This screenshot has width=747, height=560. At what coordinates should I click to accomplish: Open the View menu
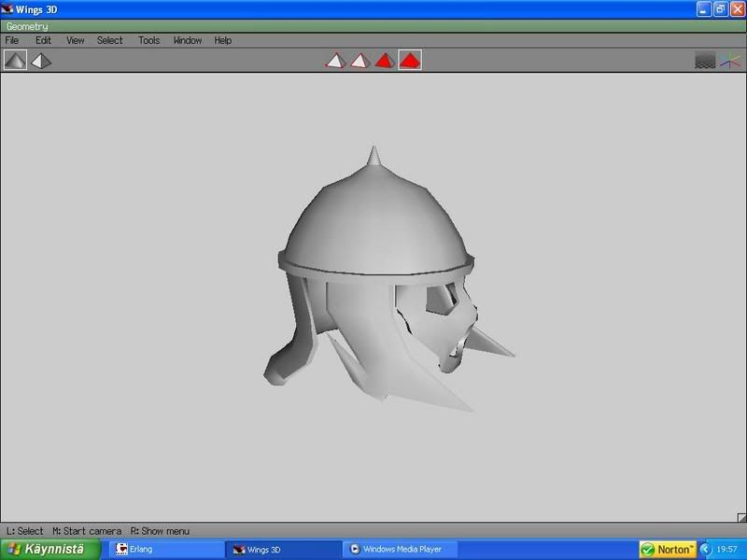click(75, 40)
